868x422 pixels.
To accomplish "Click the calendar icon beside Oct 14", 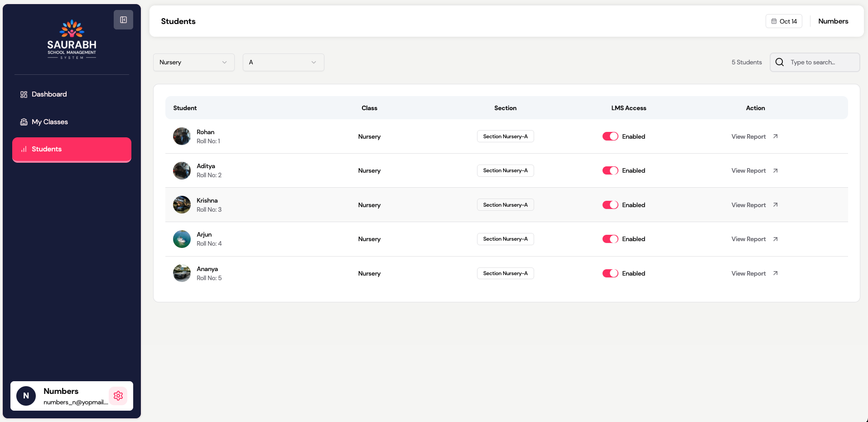I will (774, 21).
